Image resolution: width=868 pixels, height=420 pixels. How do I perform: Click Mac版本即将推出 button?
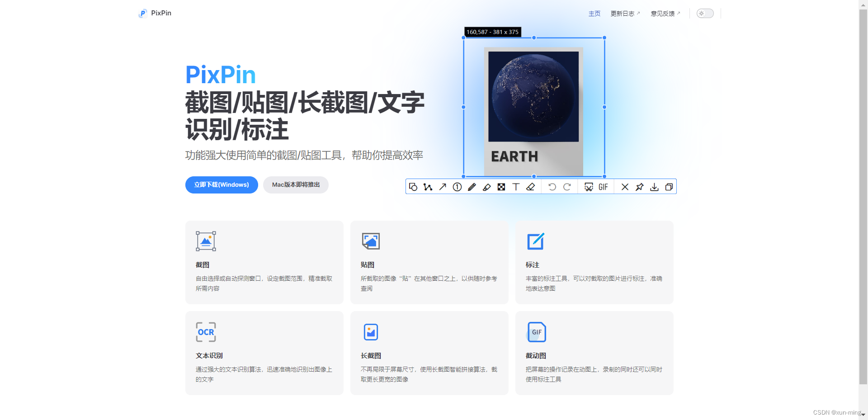coord(296,184)
